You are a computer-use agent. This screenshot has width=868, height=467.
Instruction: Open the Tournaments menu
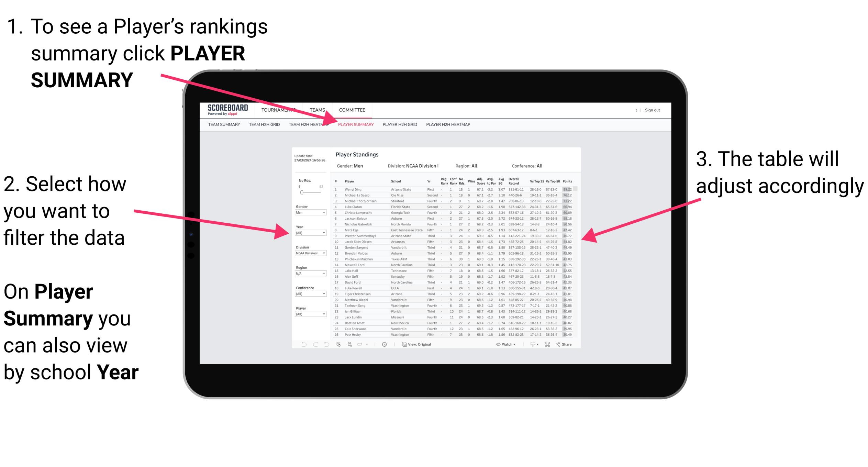point(280,110)
